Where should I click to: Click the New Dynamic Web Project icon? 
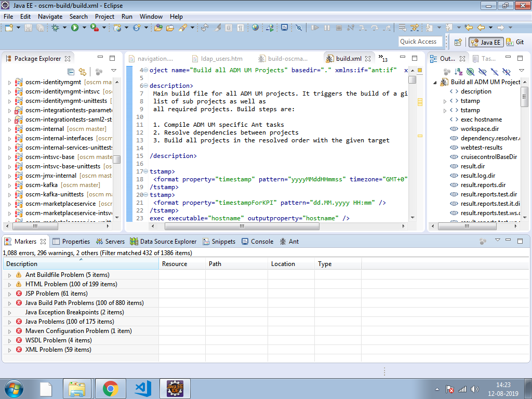tap(117, 28)
